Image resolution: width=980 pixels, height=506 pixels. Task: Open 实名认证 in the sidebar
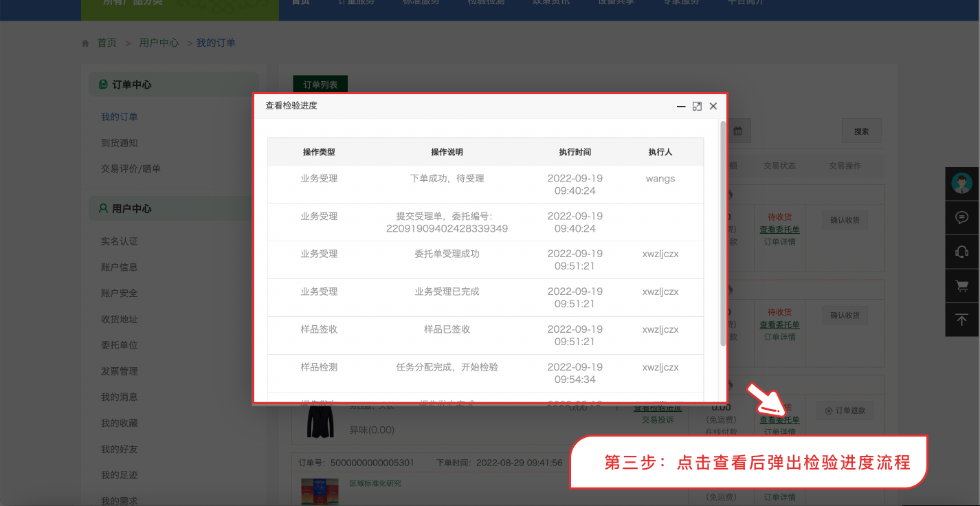[x=120, y=241]
